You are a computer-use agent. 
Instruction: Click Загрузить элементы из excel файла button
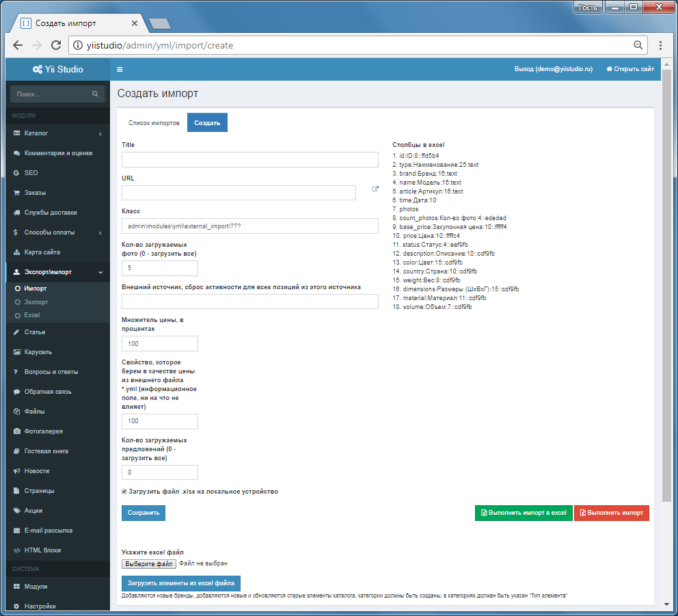click(180, 583)
